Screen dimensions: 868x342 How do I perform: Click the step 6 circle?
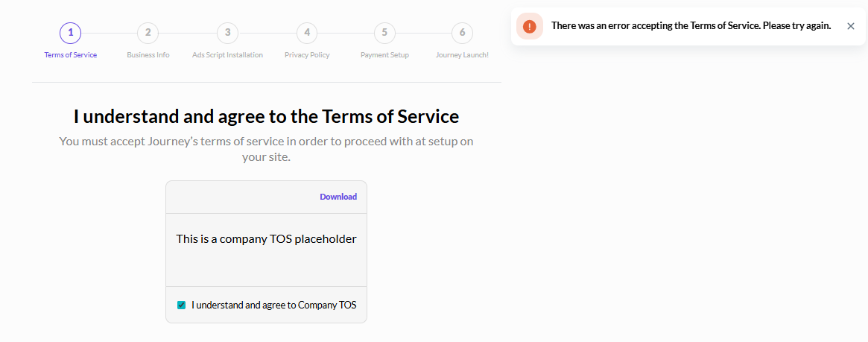pos(462,33)
